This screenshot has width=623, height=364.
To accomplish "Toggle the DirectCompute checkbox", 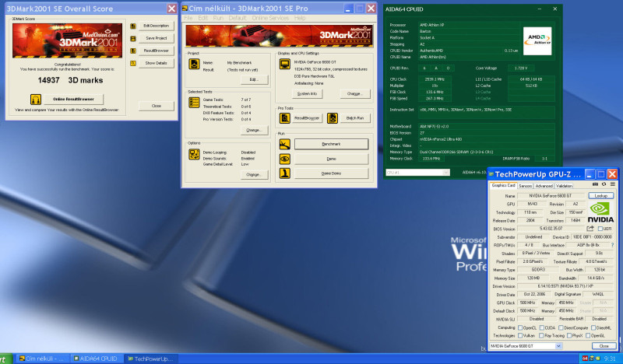I will 561,327.
